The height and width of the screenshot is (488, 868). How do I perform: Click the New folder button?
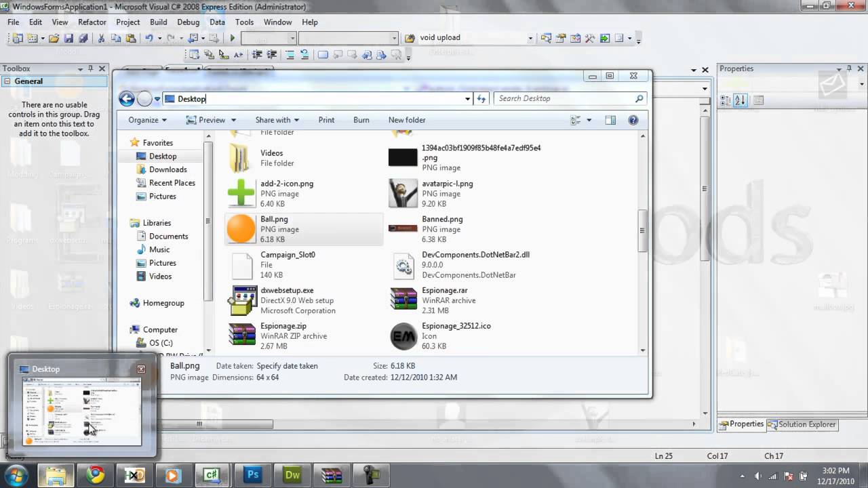coord(407,120)
